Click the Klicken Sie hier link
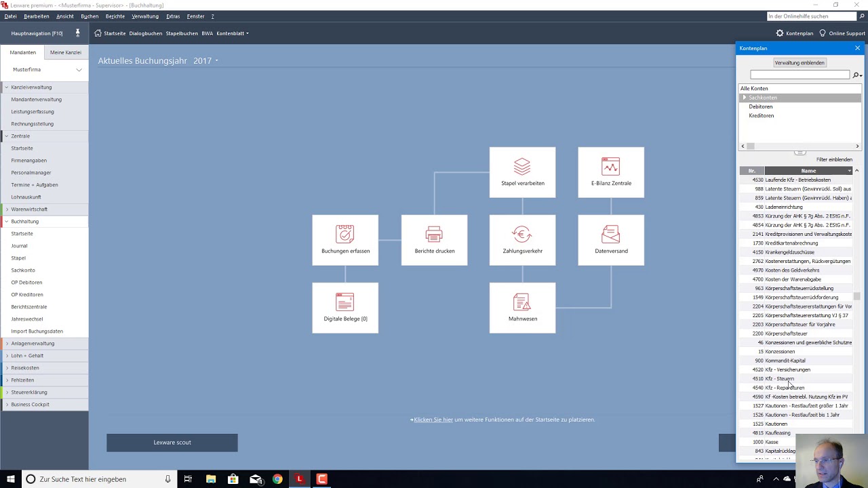Screen dimensions: 868x488 [433, 420]
